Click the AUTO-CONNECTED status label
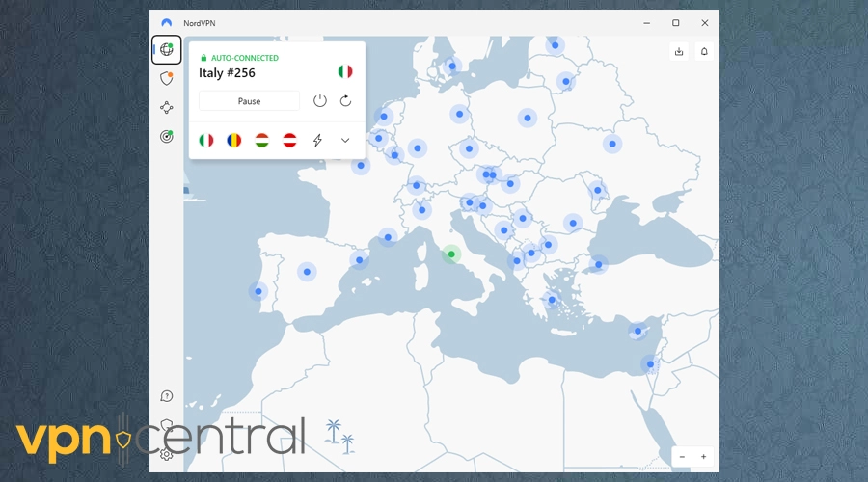Viewport: 868px width, 482px height. click(x=245, y=58)
